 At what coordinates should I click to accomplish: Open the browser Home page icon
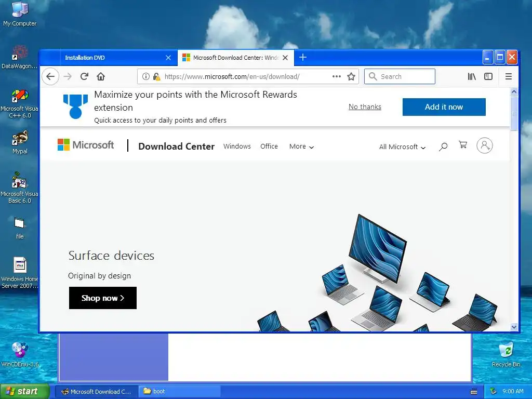pyautogui.click(x=101, y=76)
